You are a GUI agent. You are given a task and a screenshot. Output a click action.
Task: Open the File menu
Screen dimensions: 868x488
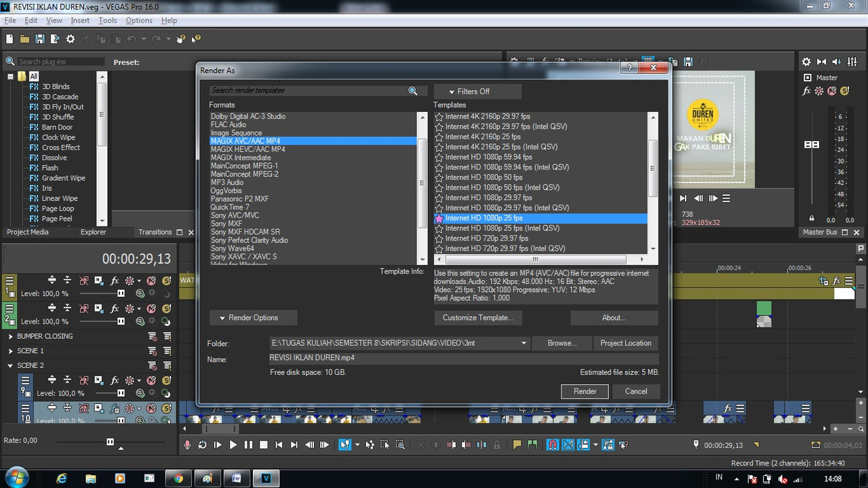10,20
